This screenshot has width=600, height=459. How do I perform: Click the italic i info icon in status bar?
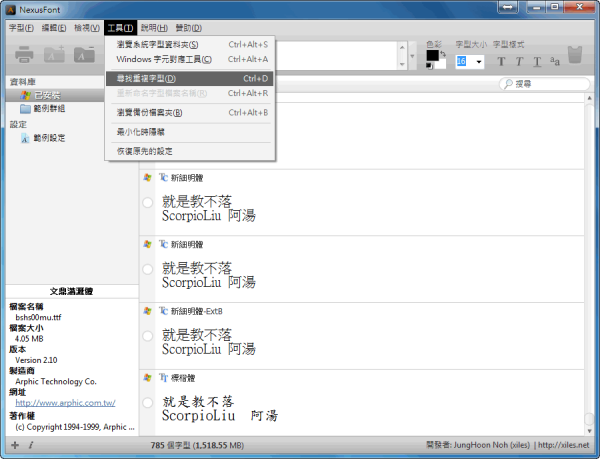point(31,445)
